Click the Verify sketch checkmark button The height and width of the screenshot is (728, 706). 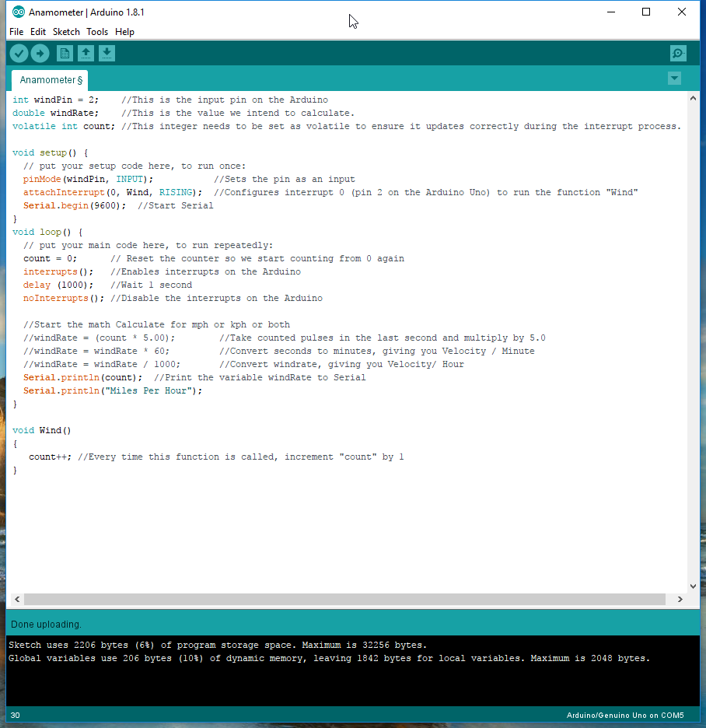(x=19, y=54)
